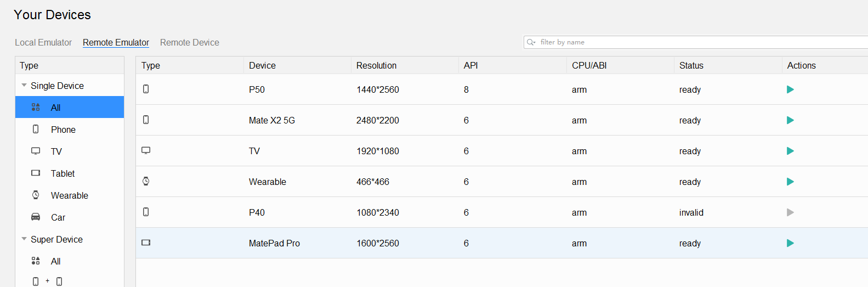The height and width of the screenshot is (287, 868).
Task: Click the tablet type icon in MatePad Pro row
Action: pyautogui.click(x=146, y=243)
